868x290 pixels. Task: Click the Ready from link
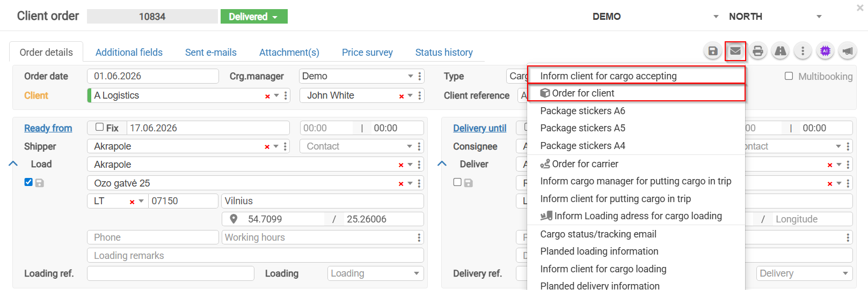pos(48,128)
